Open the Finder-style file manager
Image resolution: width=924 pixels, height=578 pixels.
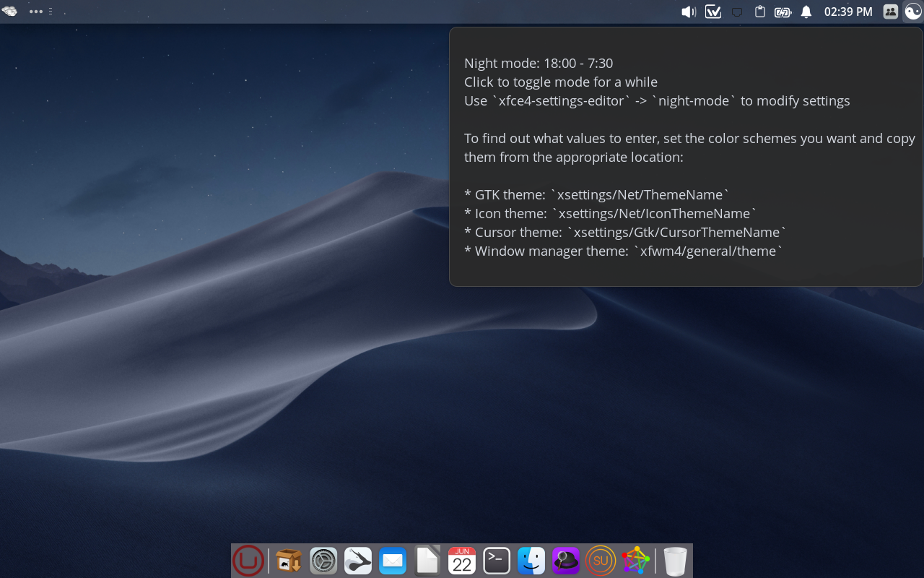point(531,561)
